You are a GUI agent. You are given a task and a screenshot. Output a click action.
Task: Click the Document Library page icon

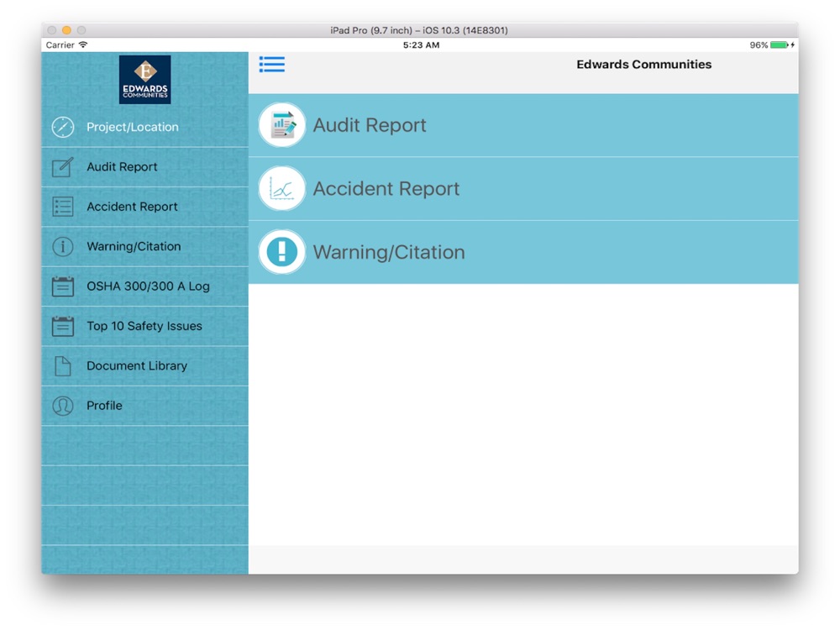pyautogui.click(x=63, y=366)
